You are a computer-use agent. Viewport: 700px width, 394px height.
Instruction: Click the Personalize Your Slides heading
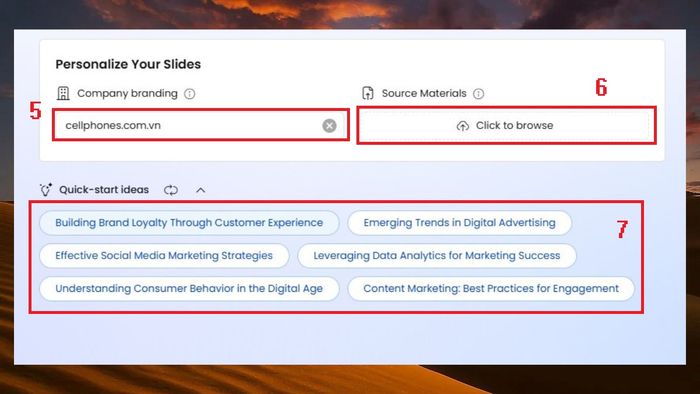(x=128, y=64)
